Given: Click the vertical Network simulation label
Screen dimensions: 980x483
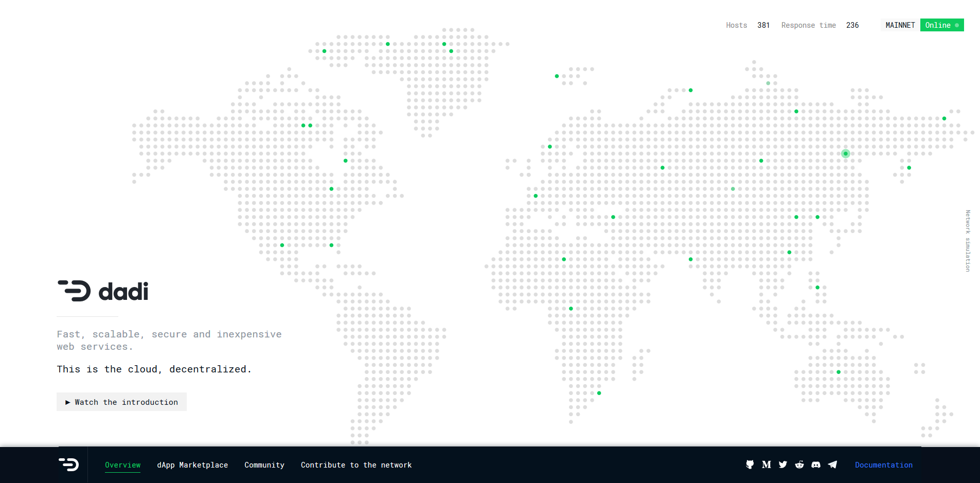Looking at the screenshot, I should point(968,241).
